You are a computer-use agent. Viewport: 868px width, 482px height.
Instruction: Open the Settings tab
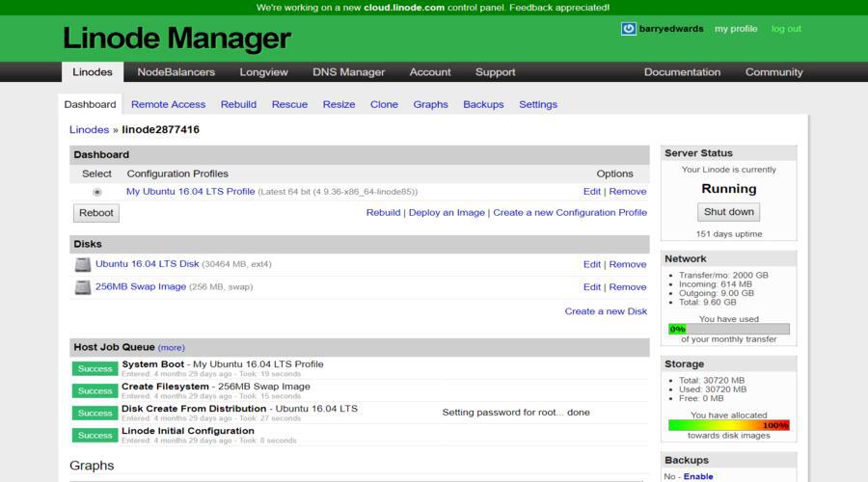coord(538,104)
